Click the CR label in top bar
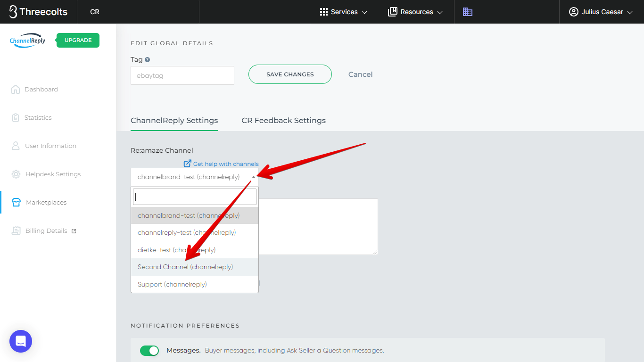 (x=95, y=12)
